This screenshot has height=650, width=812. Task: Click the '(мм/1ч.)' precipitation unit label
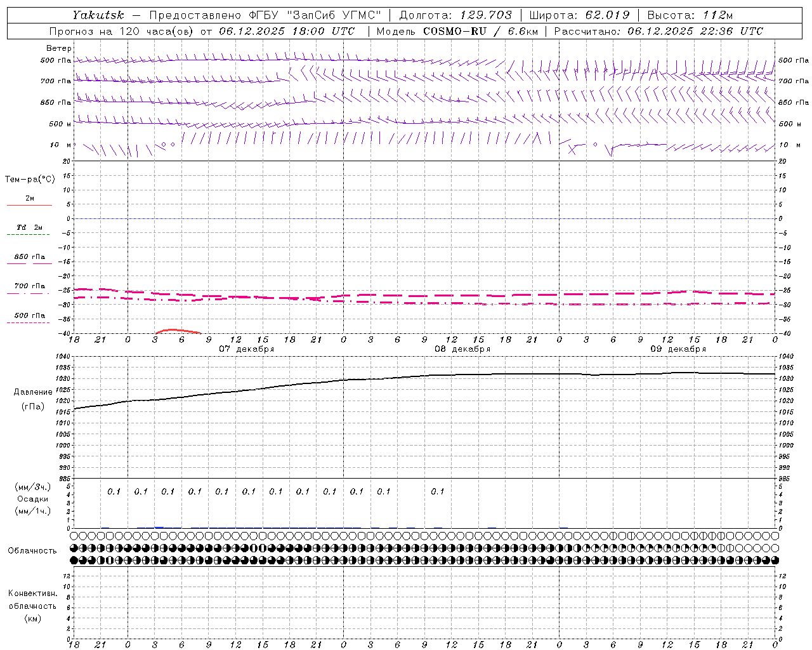pyautogui.click(x=33, y=512)
